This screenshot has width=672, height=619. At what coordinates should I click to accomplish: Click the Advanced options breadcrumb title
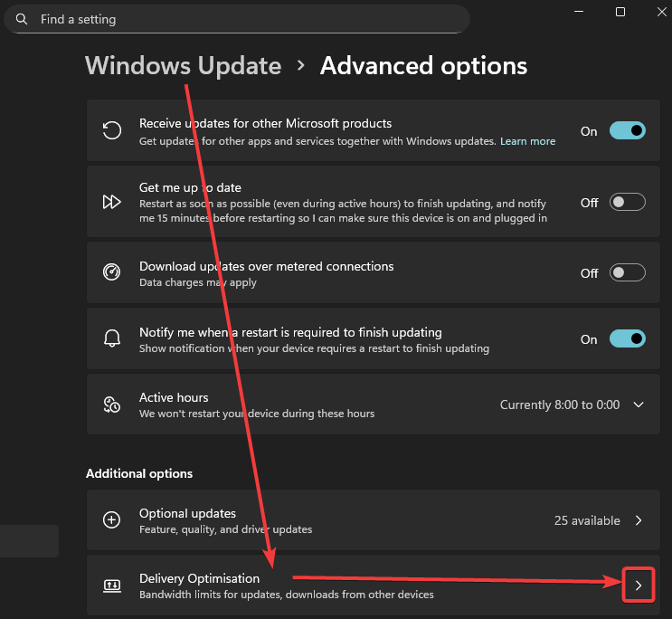[x=423, y=66]
